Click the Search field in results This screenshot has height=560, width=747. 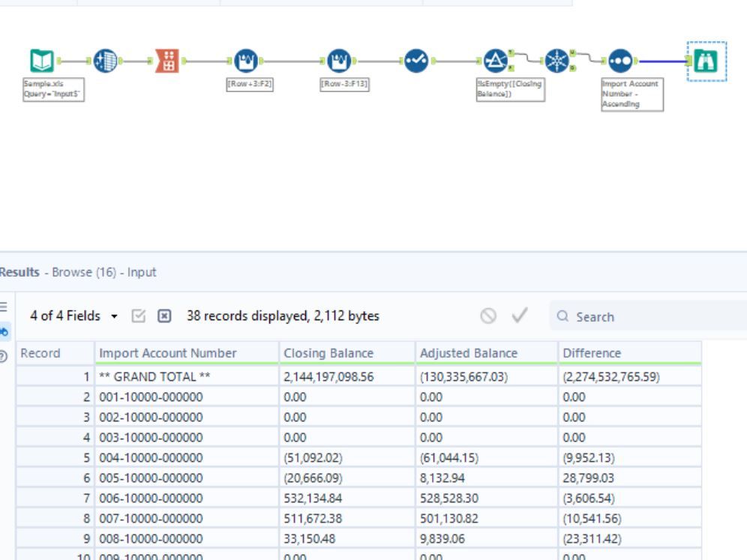coord(648,316)
